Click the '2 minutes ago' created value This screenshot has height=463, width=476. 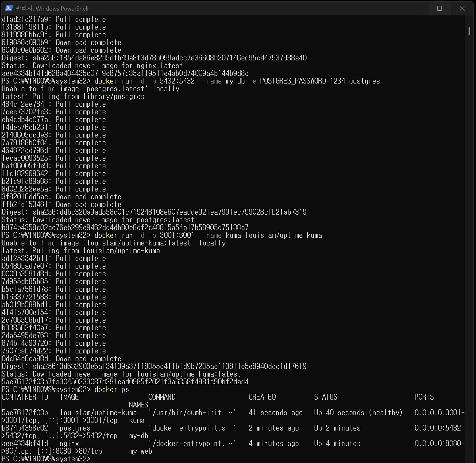click(274, 428)
